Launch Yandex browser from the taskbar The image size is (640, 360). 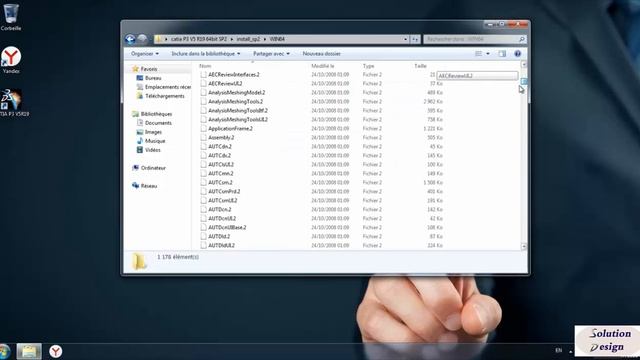pos(56,351)
